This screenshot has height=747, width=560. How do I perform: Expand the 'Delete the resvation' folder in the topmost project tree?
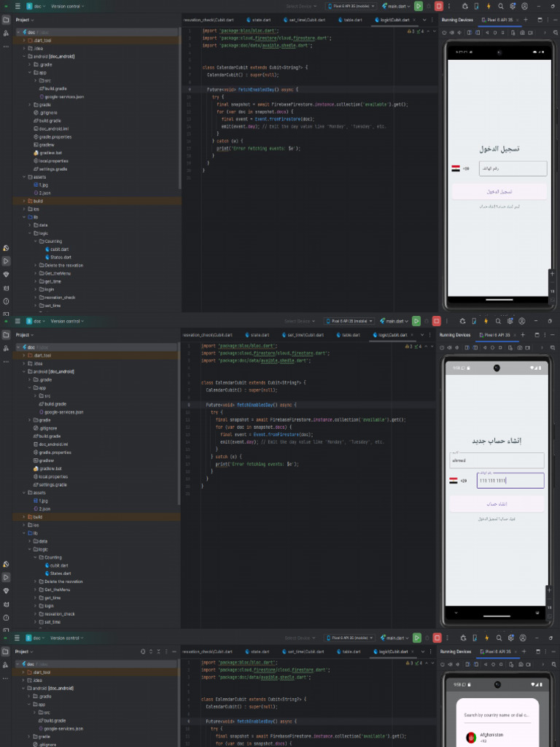click(x=35, y=266)
